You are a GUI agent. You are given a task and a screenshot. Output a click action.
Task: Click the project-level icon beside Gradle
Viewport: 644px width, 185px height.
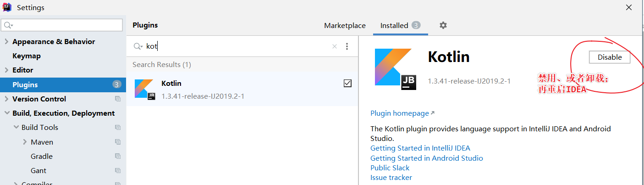(x=118, y=157)
